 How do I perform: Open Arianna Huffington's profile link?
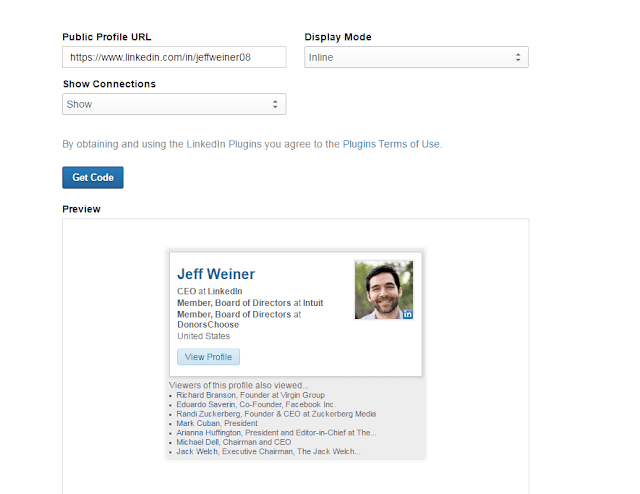point(209,433)
